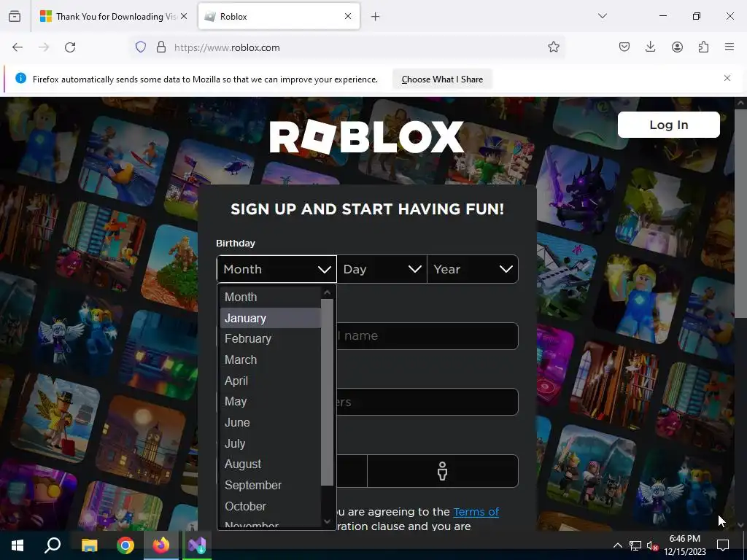Switch to Thank You for Downloading tab
Viewport: 747px width, 560px height.
113,17
